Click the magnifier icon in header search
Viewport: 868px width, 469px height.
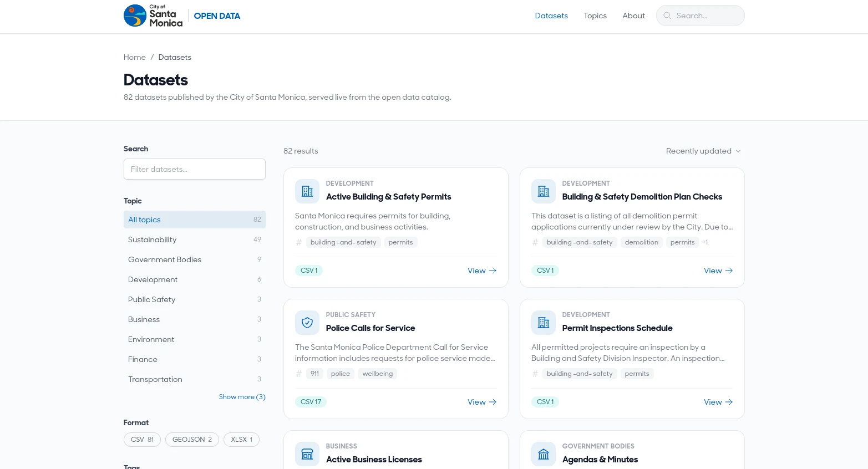click(x=667, y=16)
